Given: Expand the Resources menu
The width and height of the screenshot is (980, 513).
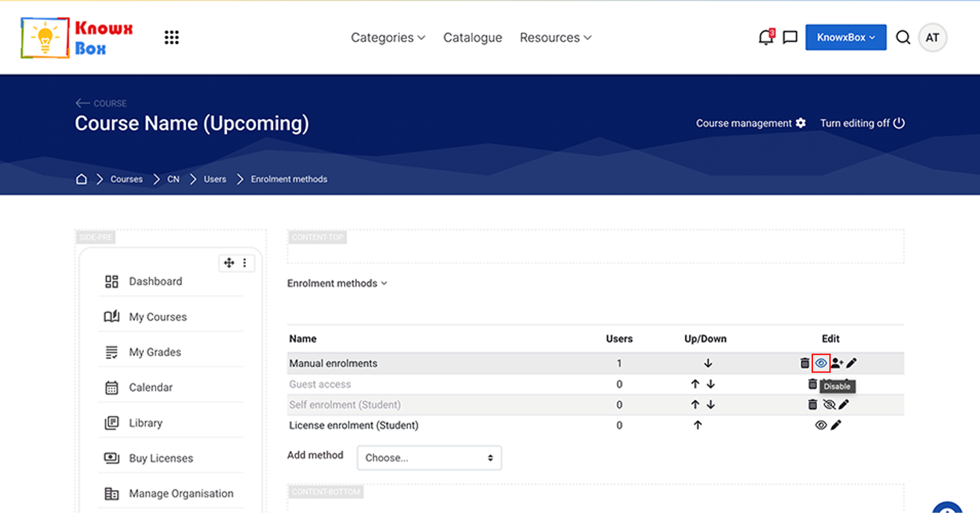Looking at the screenshot, I should [556, 37].
